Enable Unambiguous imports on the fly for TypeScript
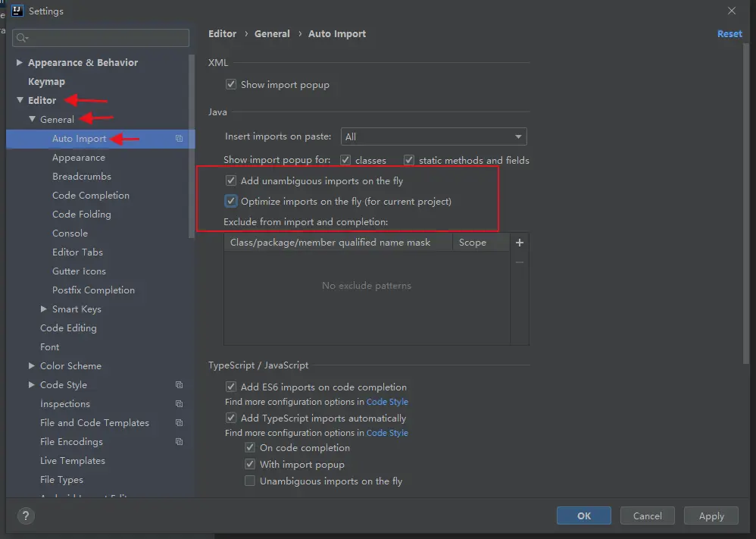Viewport: 756px width, 539px height. (250, 481)
